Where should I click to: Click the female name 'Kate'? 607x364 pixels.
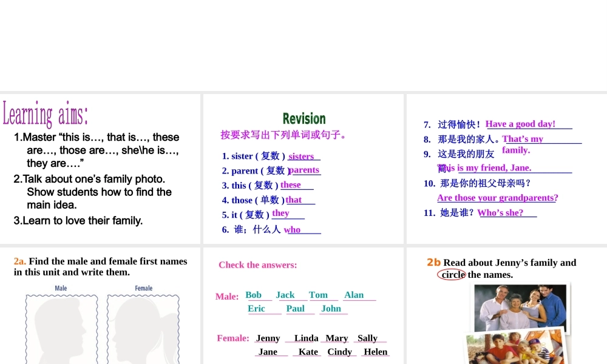tap(308, 352)
